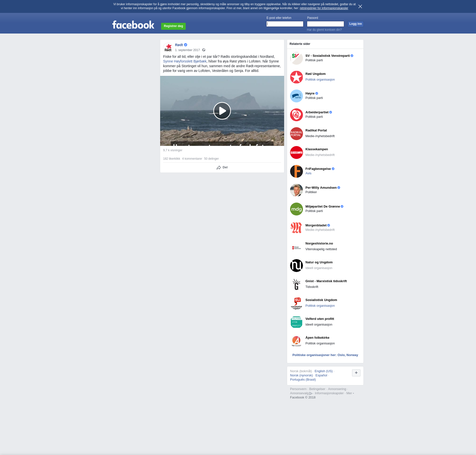Click the Facebook logo
This screenshot has width=476, height=455.
click(133, 25)
